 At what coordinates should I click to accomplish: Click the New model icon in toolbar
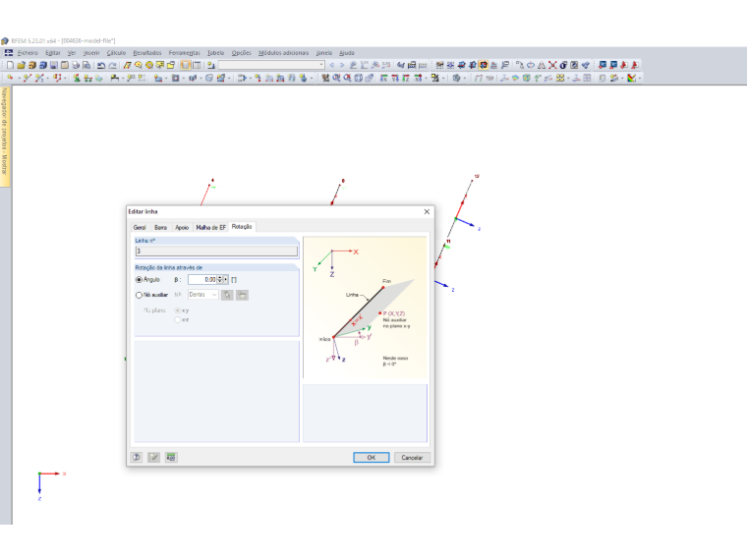coord(10,65)
